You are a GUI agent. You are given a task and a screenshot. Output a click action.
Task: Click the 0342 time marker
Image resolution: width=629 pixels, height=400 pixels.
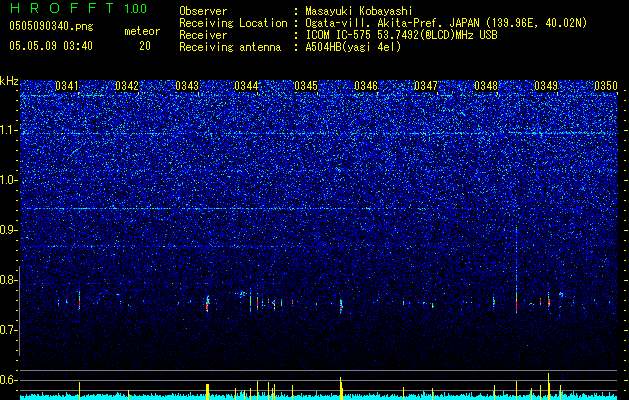click(x=127, y=86)
